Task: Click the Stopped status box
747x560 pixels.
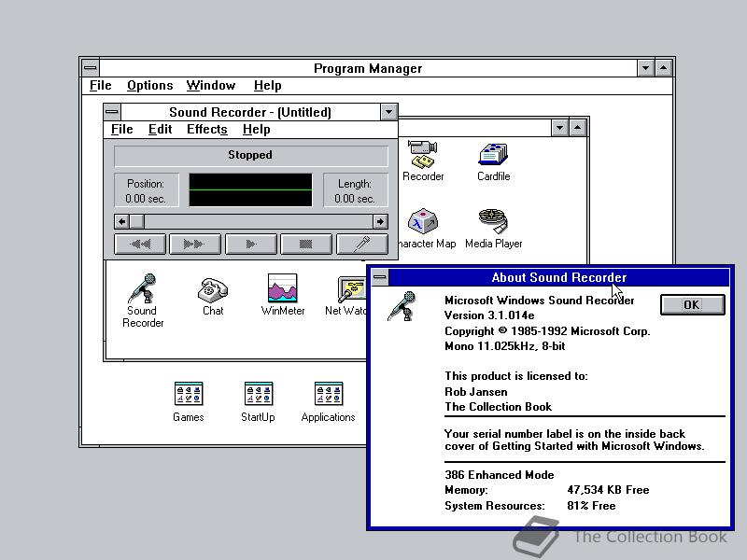Action: coord(250,155)
